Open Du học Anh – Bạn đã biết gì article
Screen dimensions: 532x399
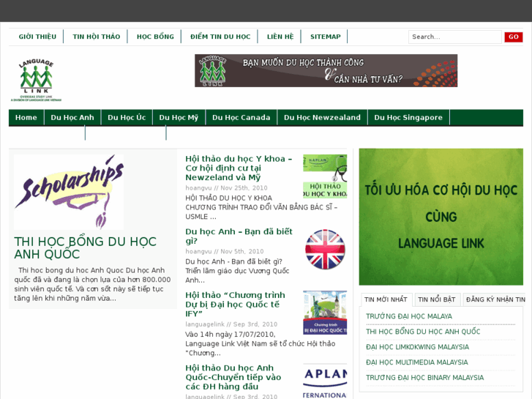coord(239,236)
